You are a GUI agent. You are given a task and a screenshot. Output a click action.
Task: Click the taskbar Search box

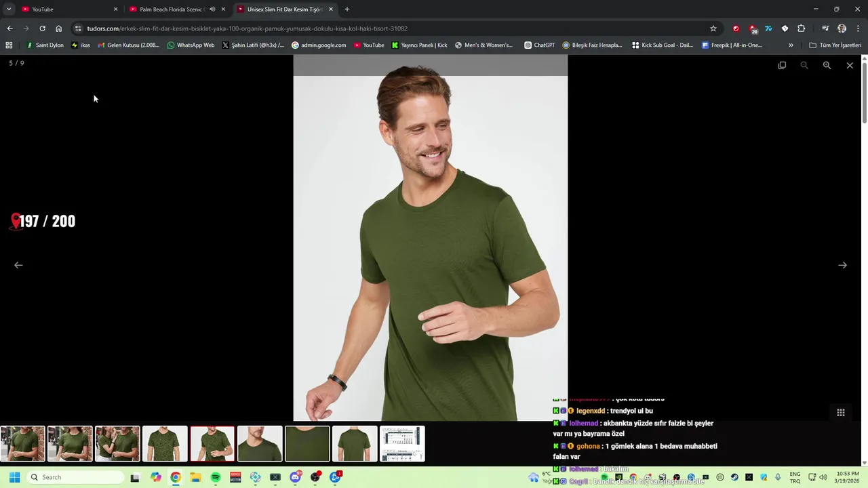74,477
